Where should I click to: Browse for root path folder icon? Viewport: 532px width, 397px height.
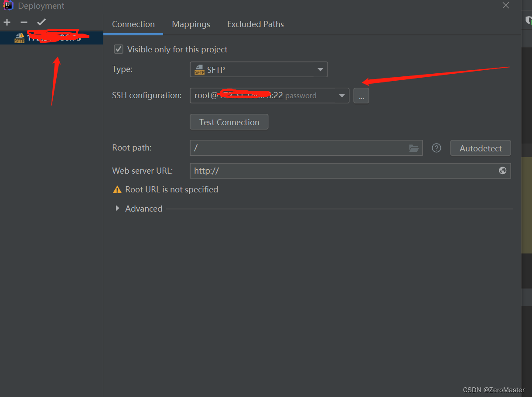414,148
